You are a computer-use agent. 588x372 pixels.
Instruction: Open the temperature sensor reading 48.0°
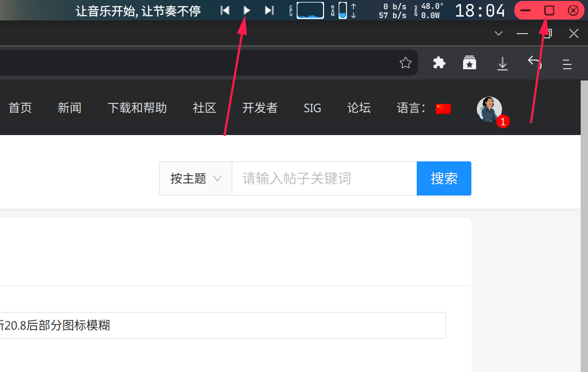432,6
